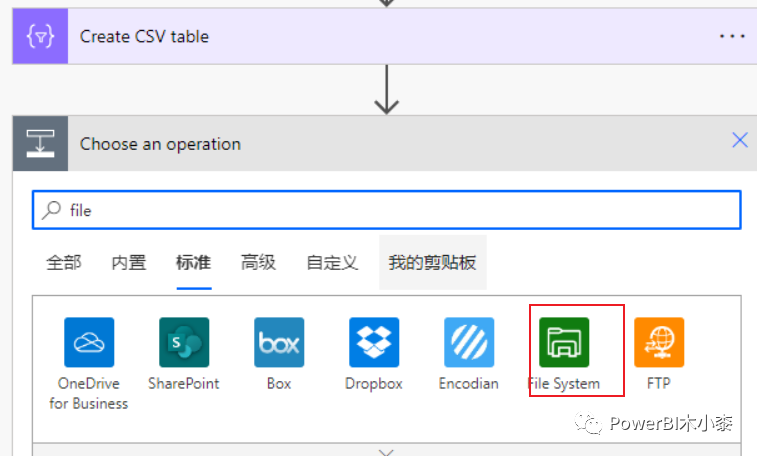The image size is (757, 456).
Task: Switch to the 全部 tab
Action: point(64,263)
